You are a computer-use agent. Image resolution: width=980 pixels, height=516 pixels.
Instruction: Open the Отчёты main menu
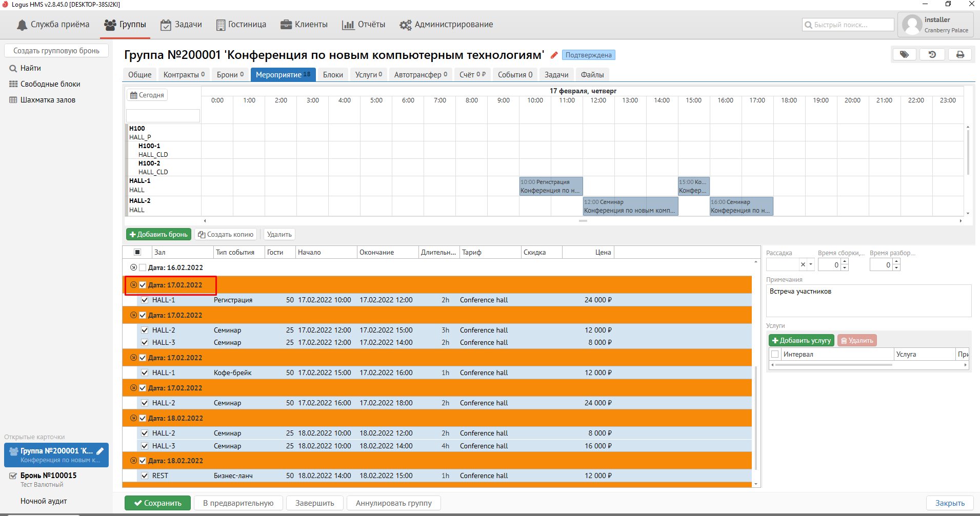pos(364,25)
